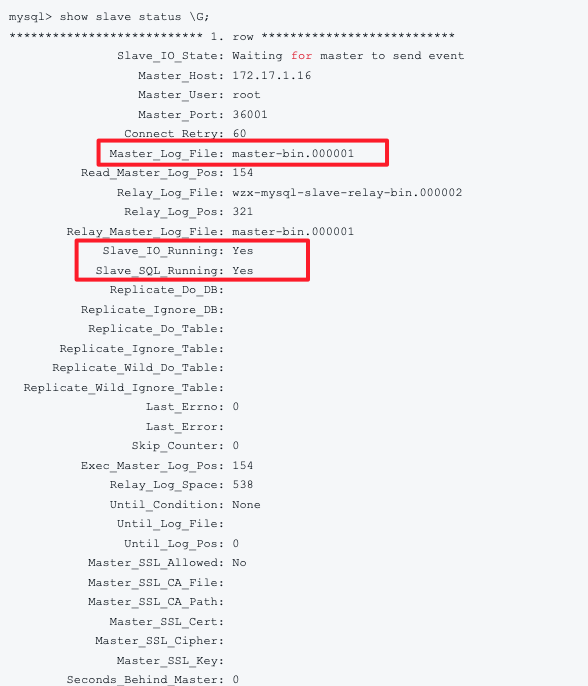Click the Slave_IO_State label
This screenshot has height=686, width=588.
[170, 56]
